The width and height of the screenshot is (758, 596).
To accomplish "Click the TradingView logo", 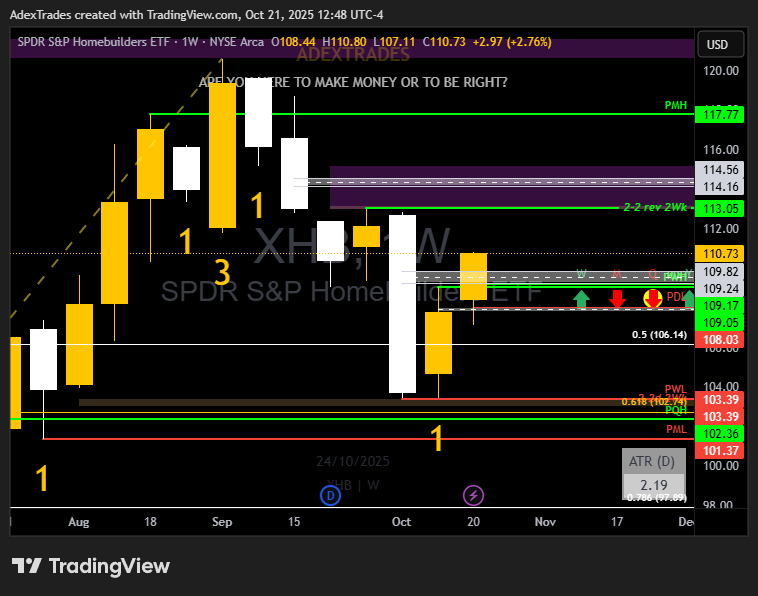I will pyautogui.click(x=91, y=566).
